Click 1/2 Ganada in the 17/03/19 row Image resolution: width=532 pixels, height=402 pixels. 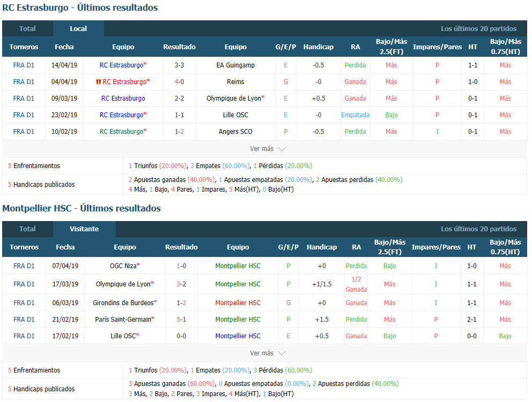point(356,284)
